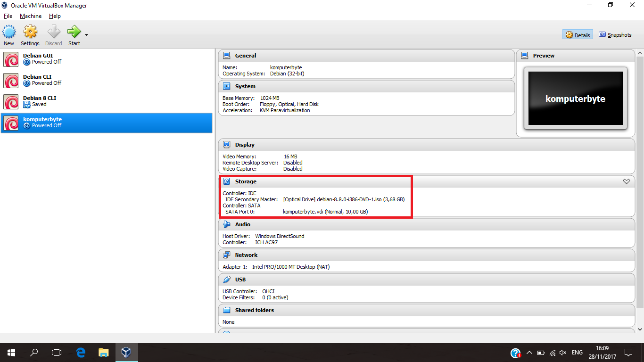
Task: Switch to the Snapshots view
Action: [x=615, y=34]
